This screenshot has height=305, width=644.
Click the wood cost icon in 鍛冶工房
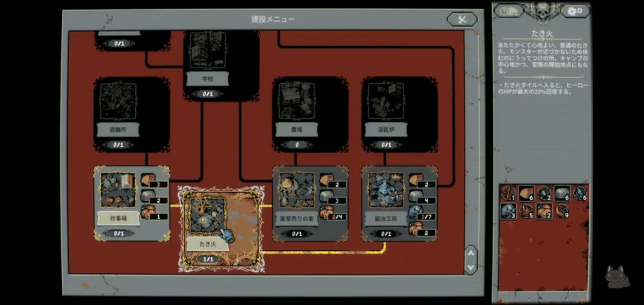tap(416, 180)
